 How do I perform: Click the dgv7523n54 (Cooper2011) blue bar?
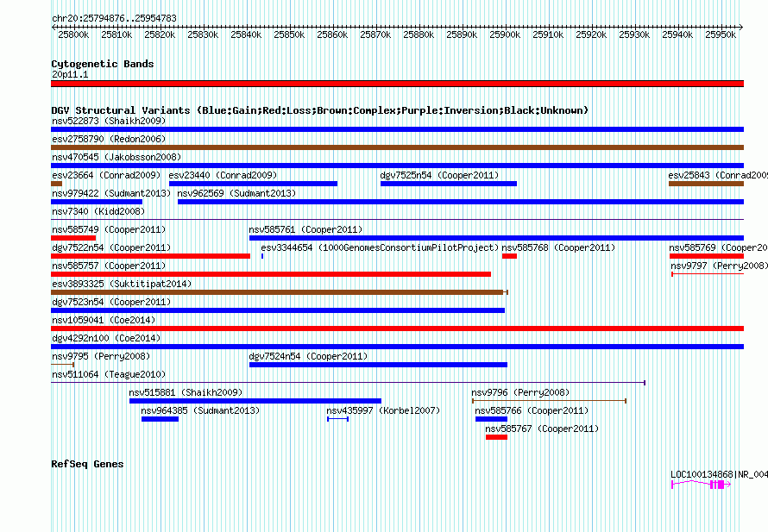coord(278,310)
